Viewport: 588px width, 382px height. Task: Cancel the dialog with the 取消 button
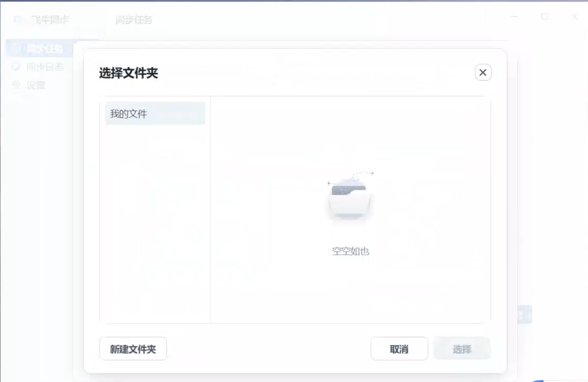coord(399,348)
